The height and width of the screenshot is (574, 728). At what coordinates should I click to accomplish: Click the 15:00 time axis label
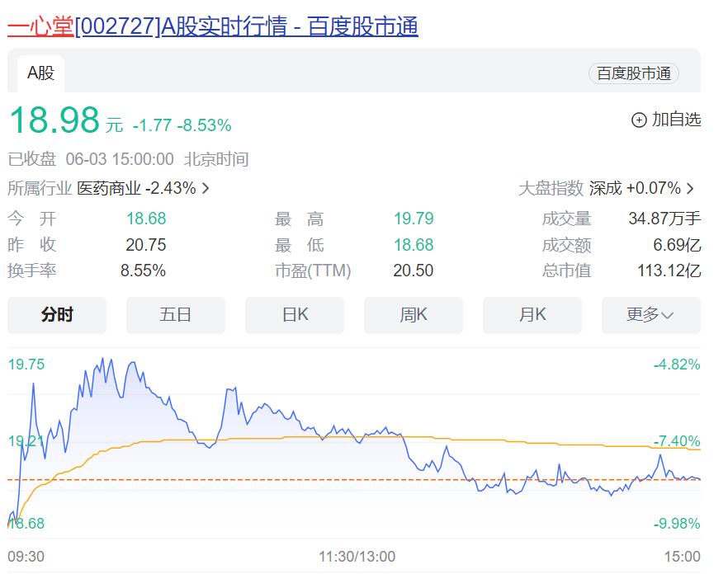pyautogui.click(x=682, y=557)
